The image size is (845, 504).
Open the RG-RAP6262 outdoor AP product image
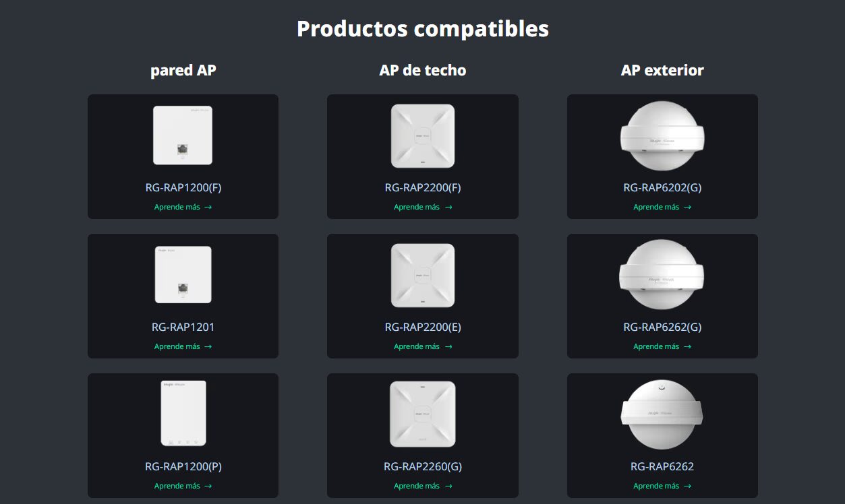(x=662, y=414)
